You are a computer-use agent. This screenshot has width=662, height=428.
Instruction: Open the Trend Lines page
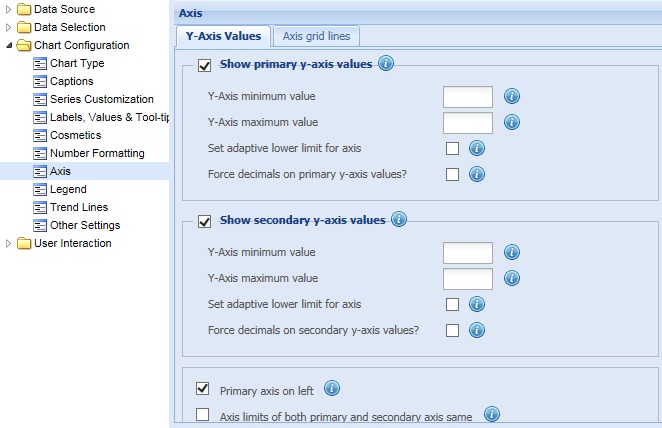tap(79, 207)
